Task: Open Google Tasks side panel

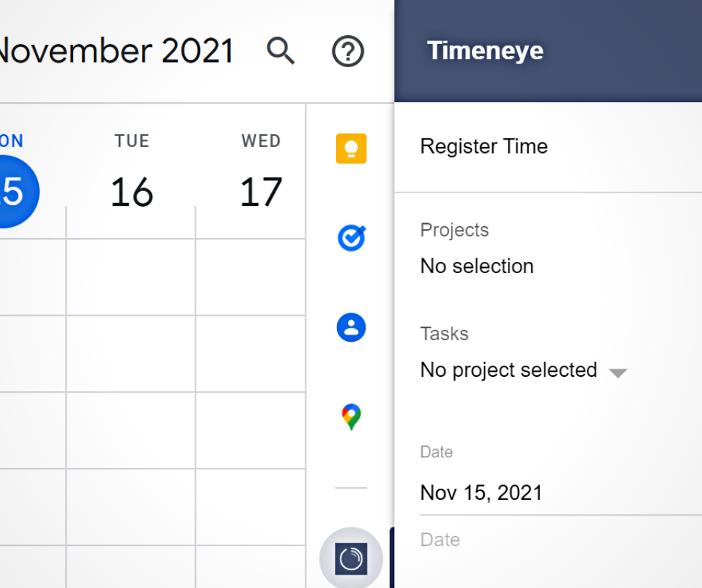Action: pyautogui.click(x=352, y=237)
